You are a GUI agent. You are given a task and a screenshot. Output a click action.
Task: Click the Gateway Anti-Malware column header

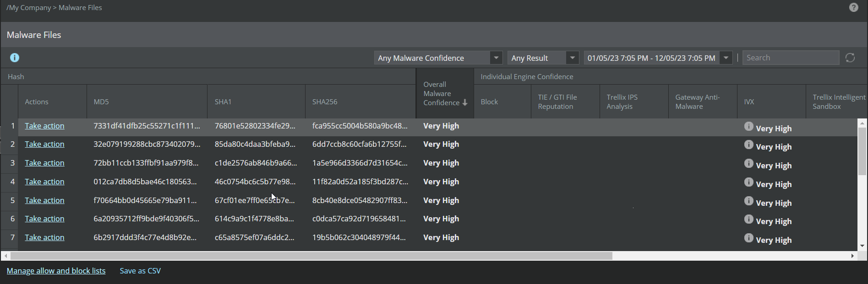(x=703, y=102)
